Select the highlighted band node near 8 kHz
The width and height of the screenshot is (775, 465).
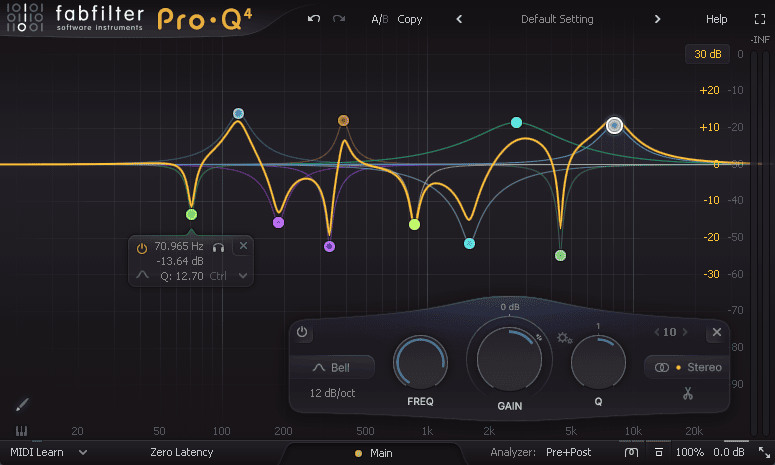[x=614, y=126]
